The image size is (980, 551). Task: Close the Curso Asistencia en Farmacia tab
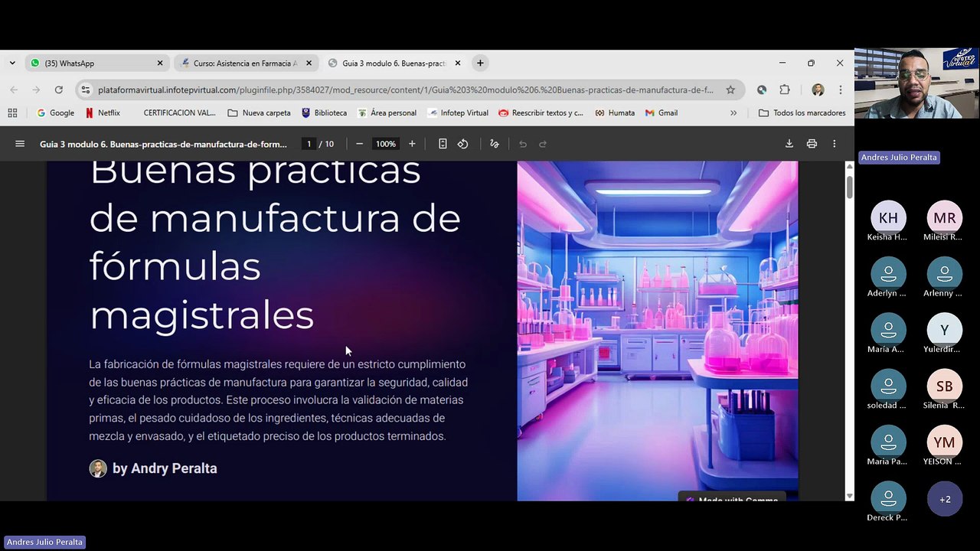click(x=309, y=64)
